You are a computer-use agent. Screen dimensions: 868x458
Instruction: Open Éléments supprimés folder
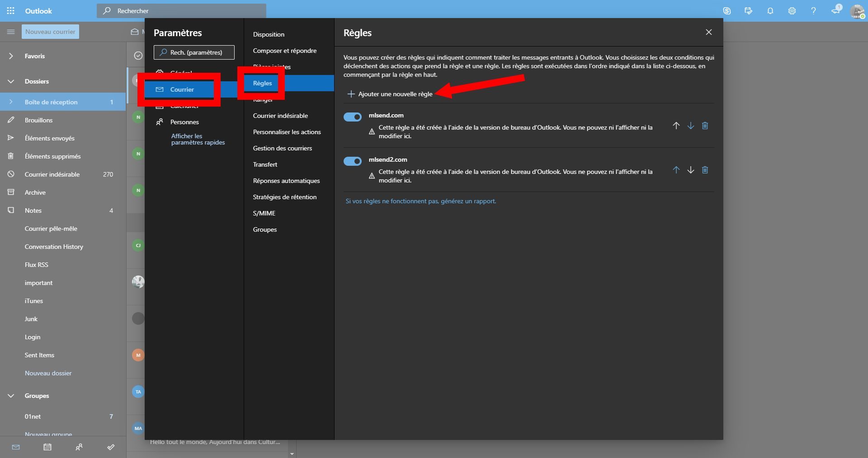pyautogui.click(x=63, y=156)
